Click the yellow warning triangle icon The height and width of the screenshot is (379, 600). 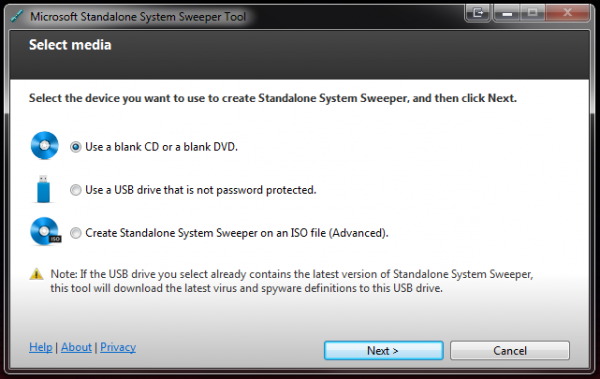pos(36,274)
